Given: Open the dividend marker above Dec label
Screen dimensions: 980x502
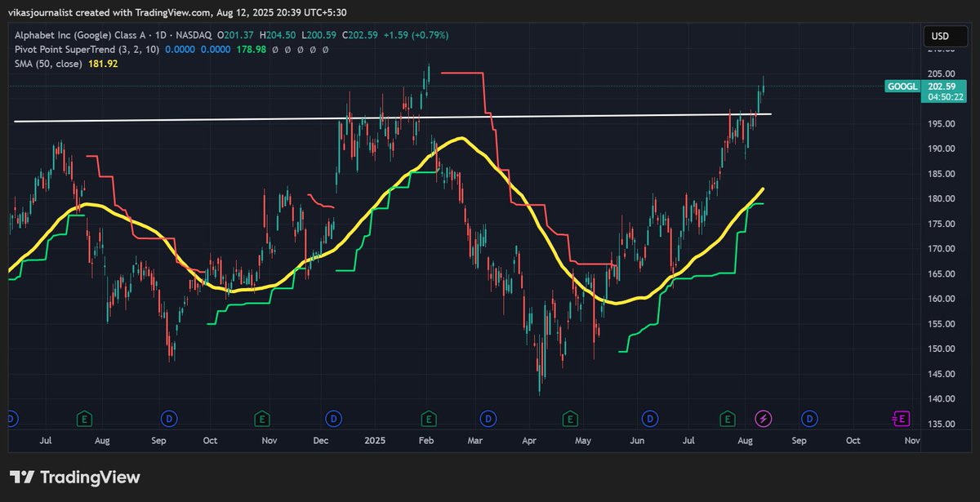Looking at the screenshot, I should click(333, 419).
